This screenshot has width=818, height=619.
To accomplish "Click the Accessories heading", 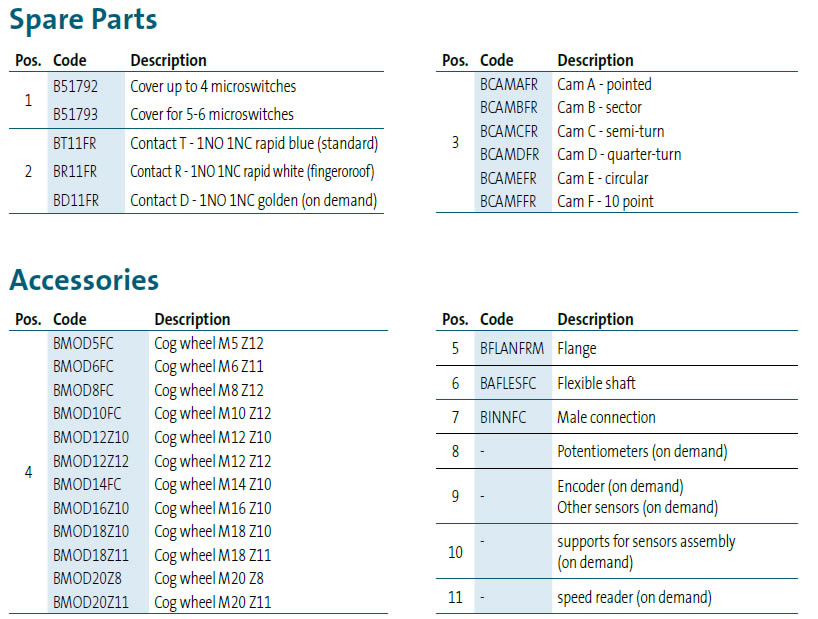I will pyautogui.click(x=84, y=279).
